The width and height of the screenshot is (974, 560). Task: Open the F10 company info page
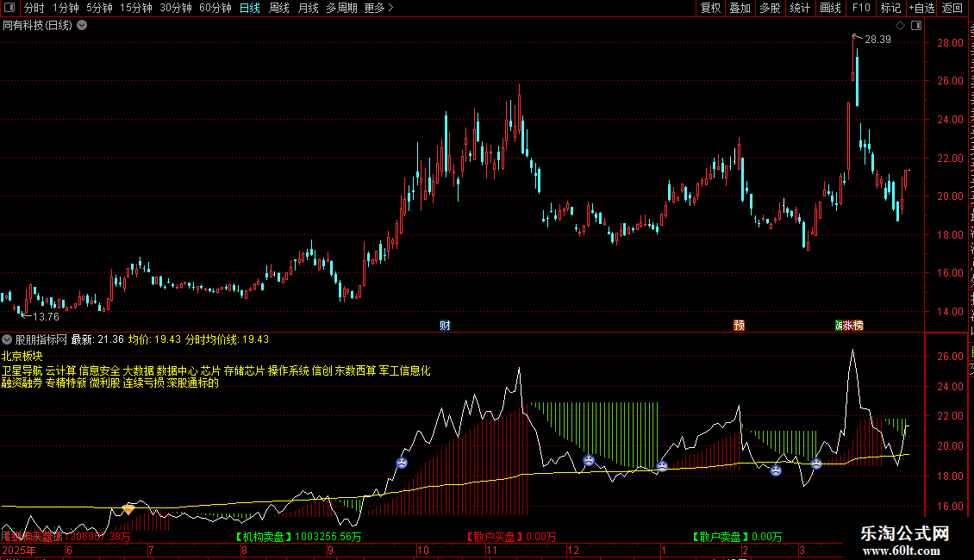tap(861, 8)
